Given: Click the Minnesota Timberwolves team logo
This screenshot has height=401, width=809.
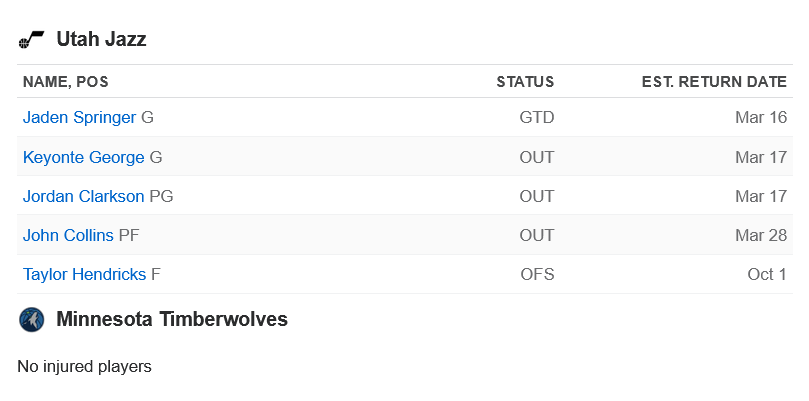Looking at the screenshot, I should (x=31, y=319).
